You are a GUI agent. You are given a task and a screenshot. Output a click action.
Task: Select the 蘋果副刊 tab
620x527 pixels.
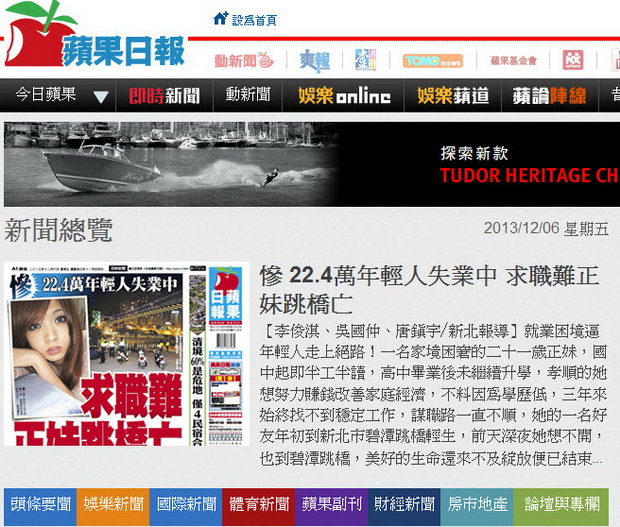pos(331,506)
